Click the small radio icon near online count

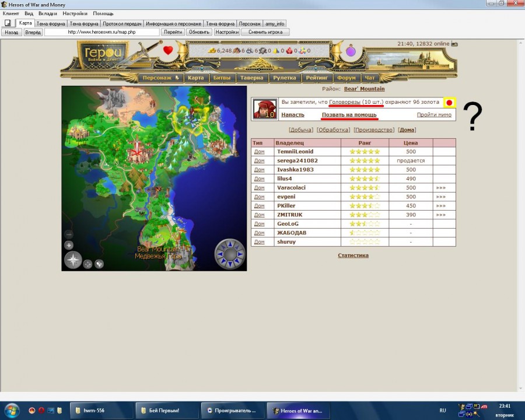point(454,44)
